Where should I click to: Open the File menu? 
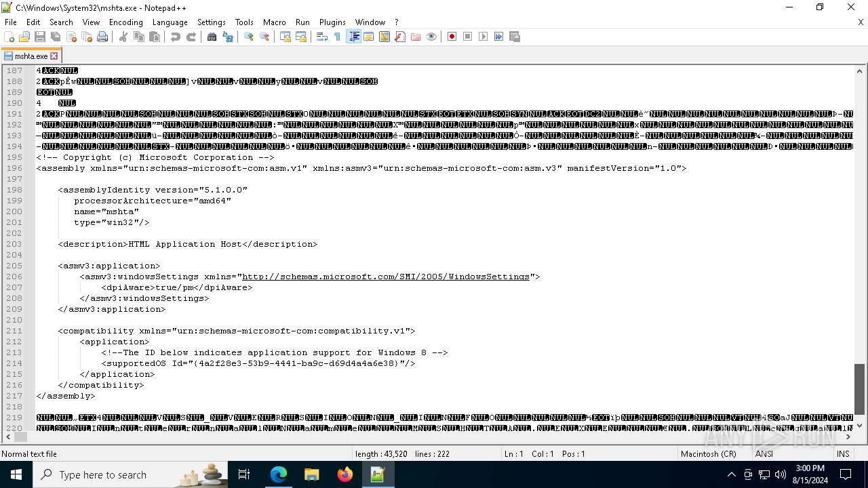11,22
